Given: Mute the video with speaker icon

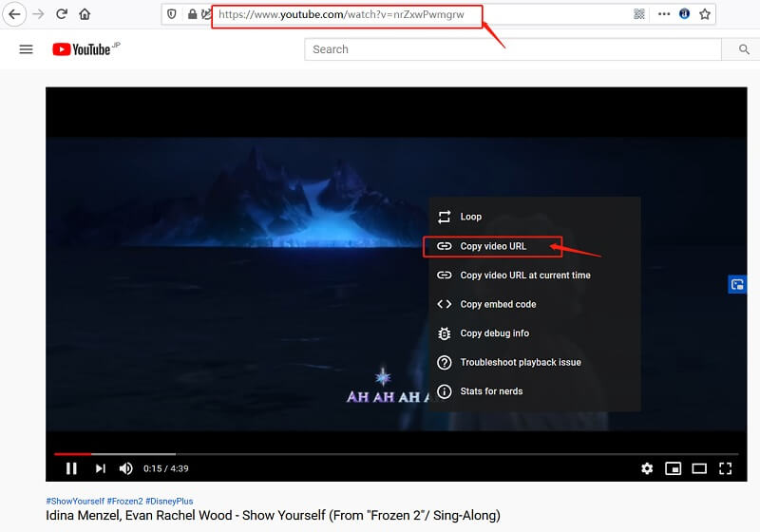Looking at the screenshot, I should point(126,468).
